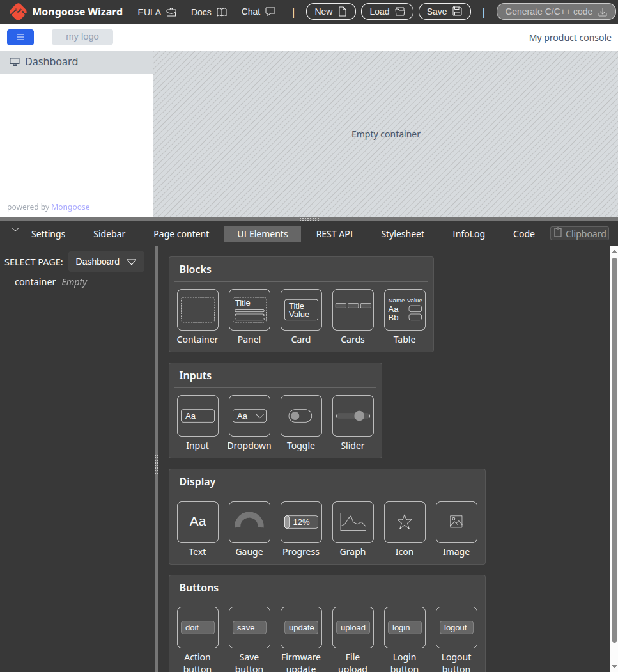Select the Graph display element
Screen dimensions: 618x672
353,522
